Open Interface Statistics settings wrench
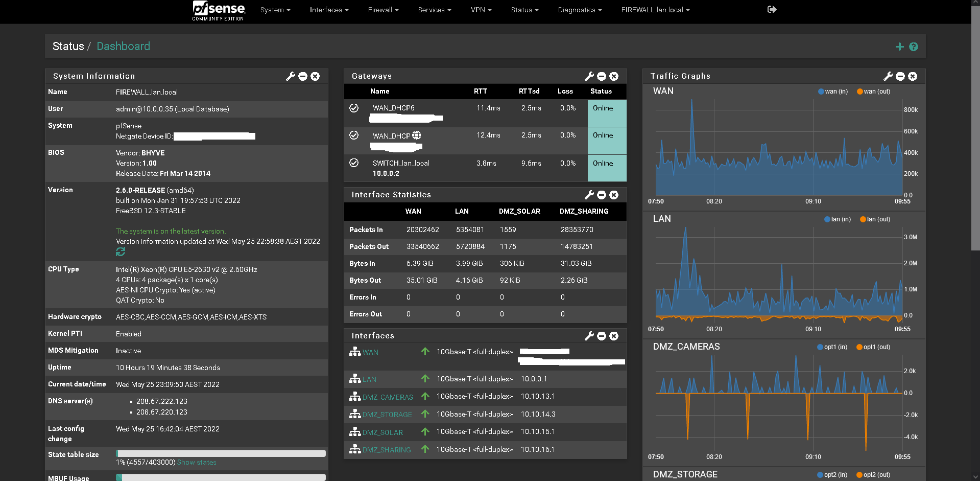 click(589, 195)
